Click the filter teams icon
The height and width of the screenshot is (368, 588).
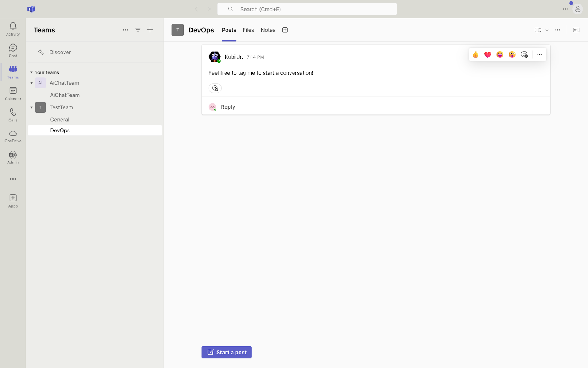138,30
